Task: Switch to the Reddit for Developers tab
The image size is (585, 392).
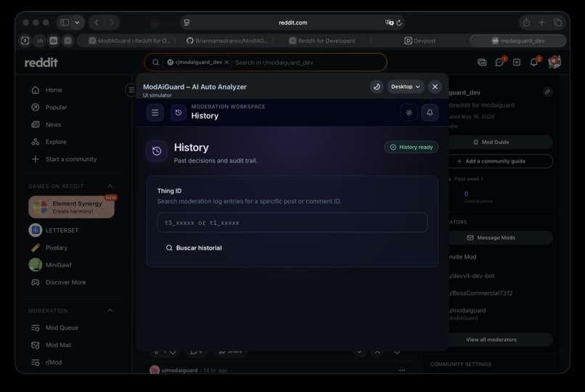Action: (322, 41)
